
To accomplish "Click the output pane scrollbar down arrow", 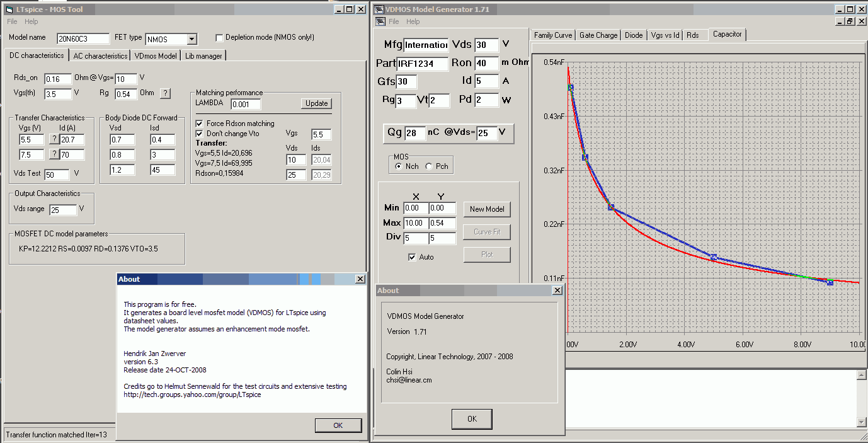I will coord(862,422).
